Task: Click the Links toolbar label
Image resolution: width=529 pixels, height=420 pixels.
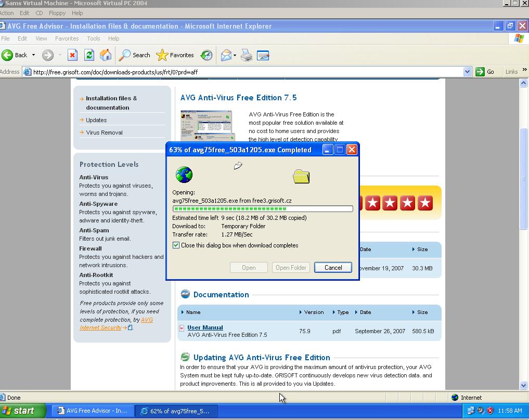Action: [511, 72]
